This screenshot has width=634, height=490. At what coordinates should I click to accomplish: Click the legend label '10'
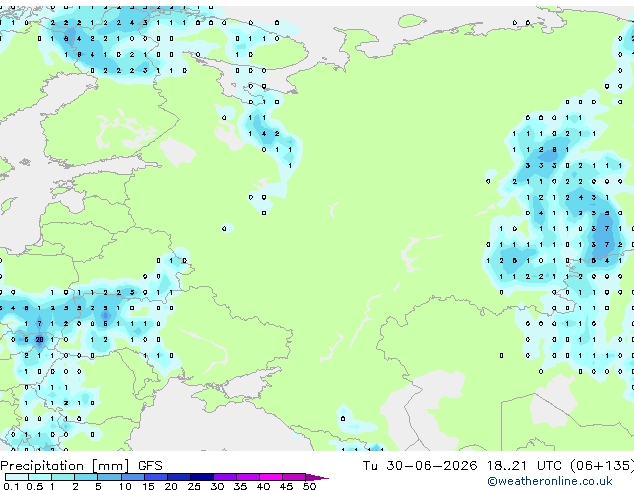(125, 486)
